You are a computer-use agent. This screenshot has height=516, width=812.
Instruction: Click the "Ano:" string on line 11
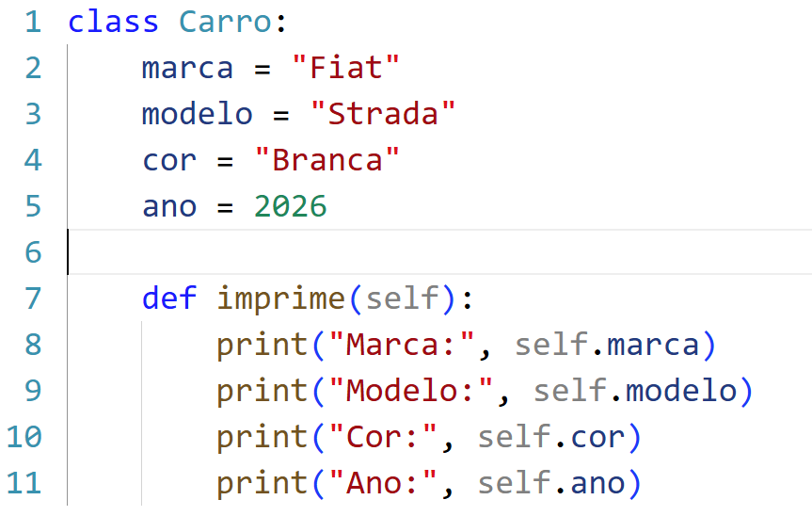[x=383, y=483]
